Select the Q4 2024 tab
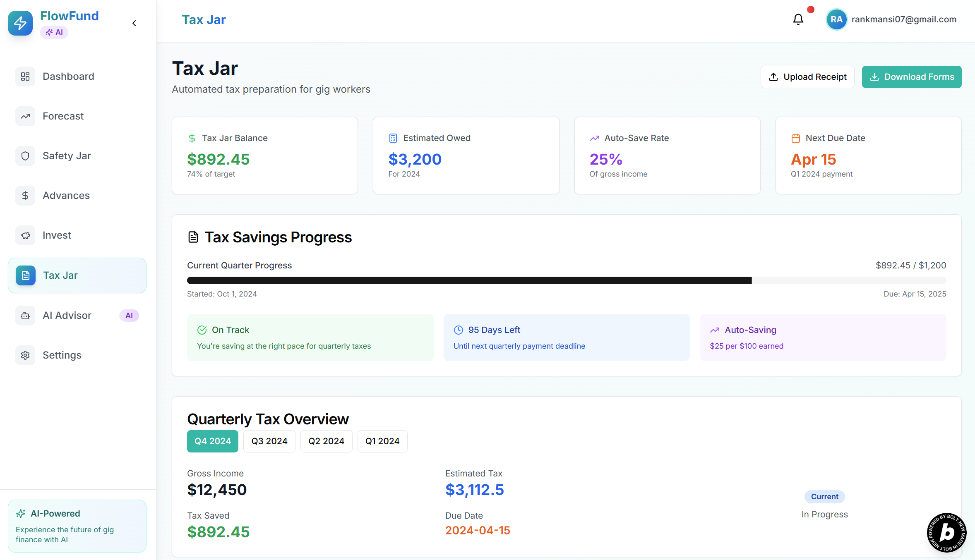The width and height of the screenshot is (975, 560). click(213, 441)
